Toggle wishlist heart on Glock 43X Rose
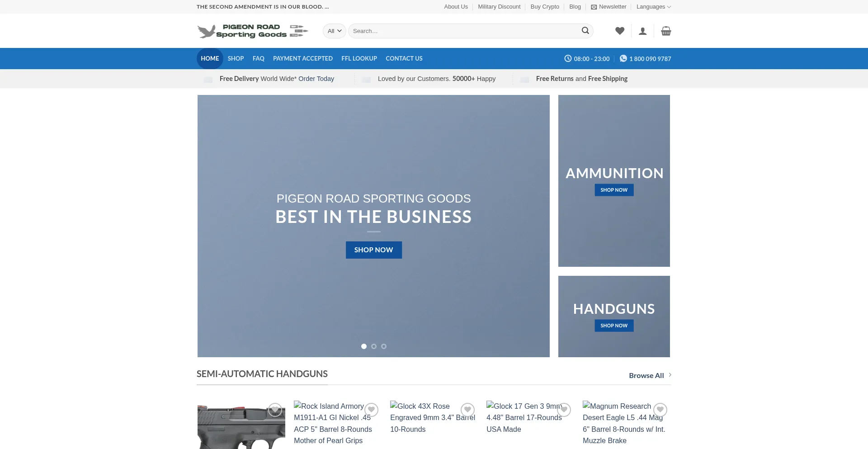Image resolution: width=868 pixels, height=449 pixels. click(467, 410)
